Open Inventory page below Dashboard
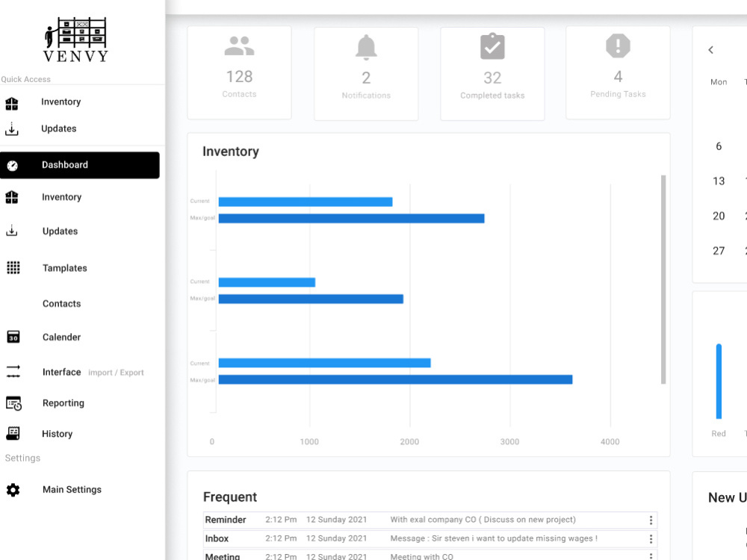Image resolution: width=747 pixels, height=560 pixels. 61,197
